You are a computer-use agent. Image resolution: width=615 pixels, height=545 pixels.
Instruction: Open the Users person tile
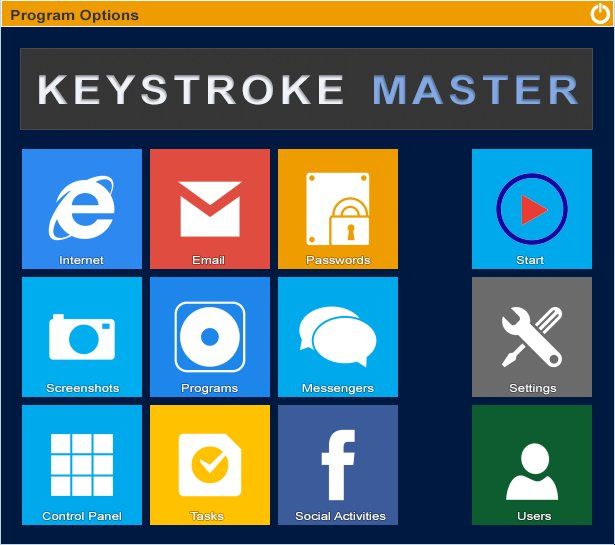click(531, 465)
